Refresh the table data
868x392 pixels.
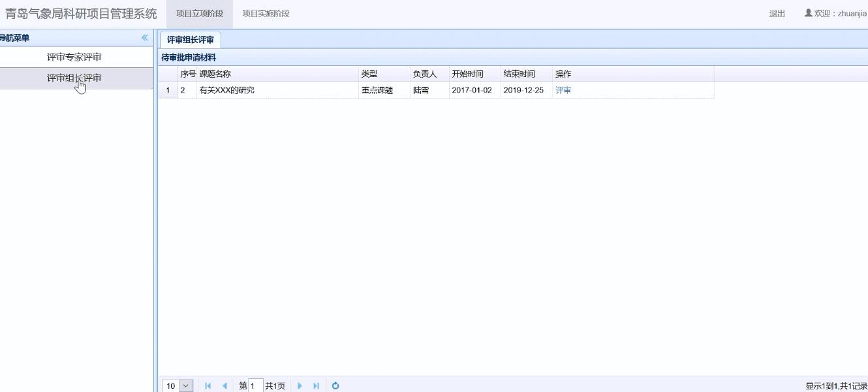tap(335, 386)
